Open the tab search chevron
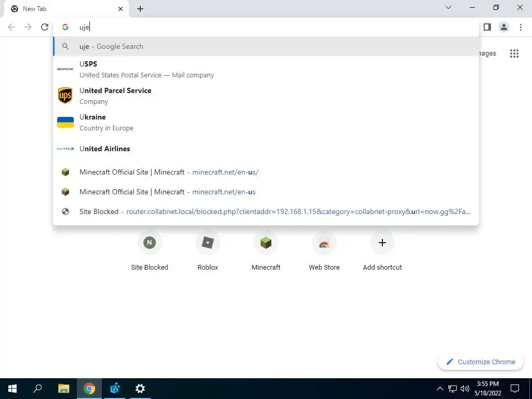This screenshot has height=399, width=532. point(448,7)
